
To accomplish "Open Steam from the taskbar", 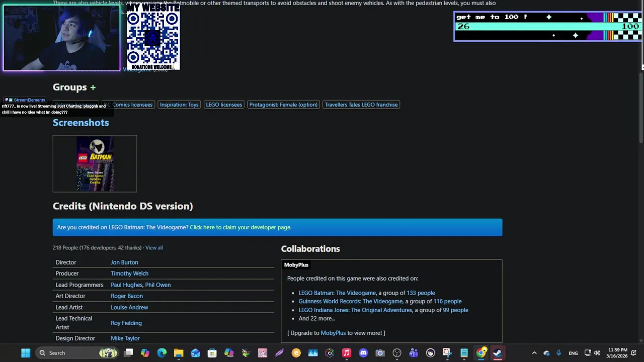I will coord(498,353).
